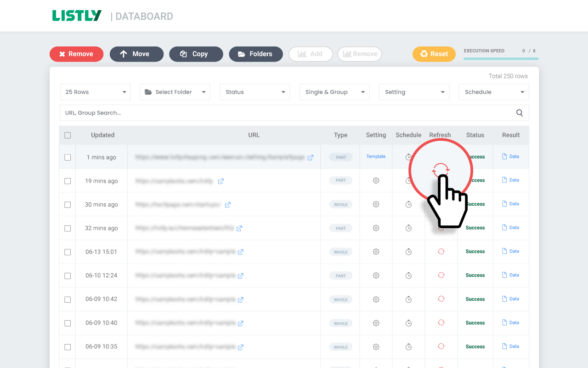The height and width of the screenshot is (368, 588).
Task: Sort by the Updated column header
Action: pyautogui.click(x=102, y=135)
